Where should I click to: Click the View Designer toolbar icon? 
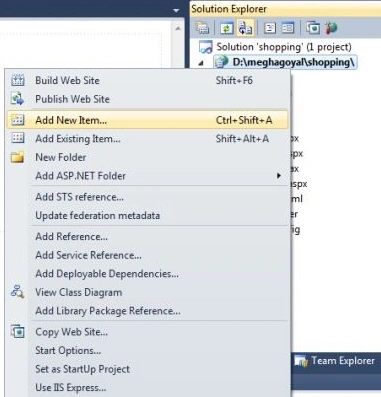tap(287, 28)
